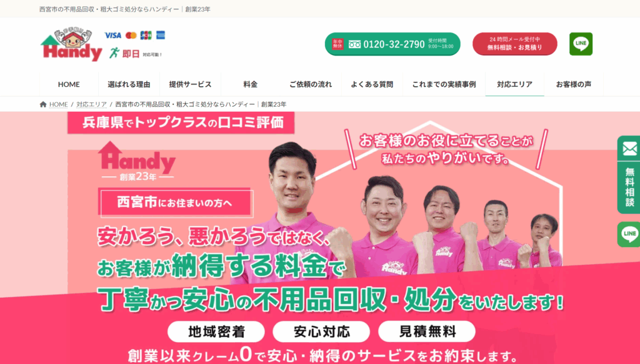
Task: Click the Handy logo in header
Action: click(x=71, y=46)
